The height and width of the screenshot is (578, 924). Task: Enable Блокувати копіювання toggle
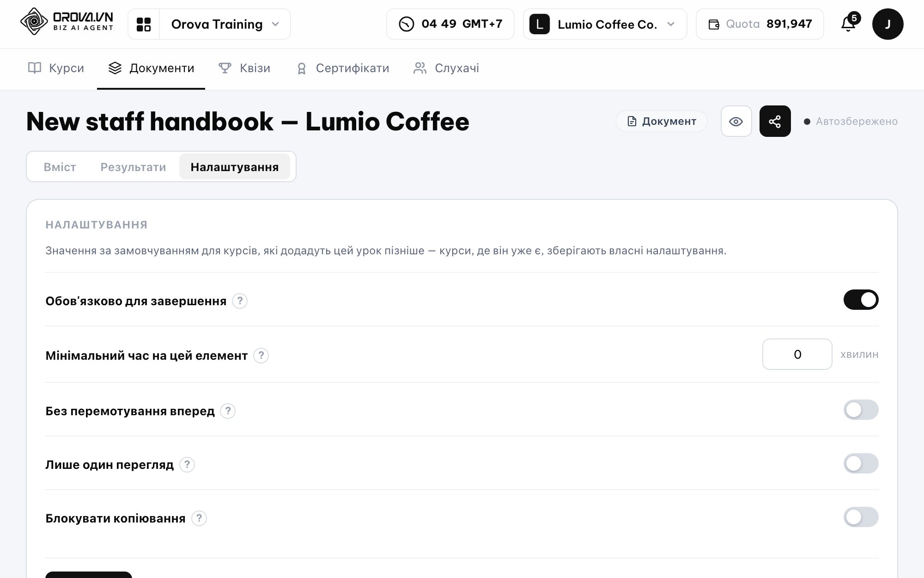pyautogui.click(x=861, y=517)
